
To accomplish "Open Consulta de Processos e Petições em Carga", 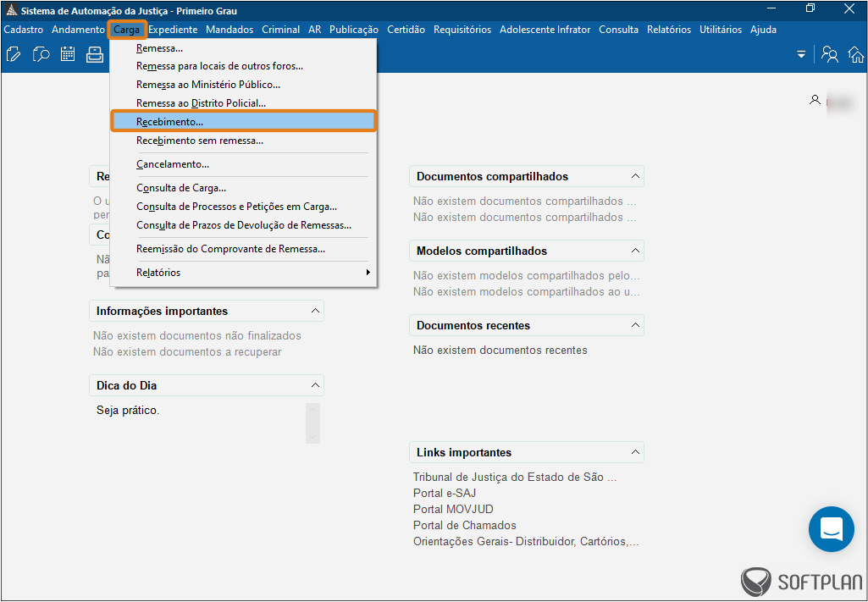I will [244, 207].
